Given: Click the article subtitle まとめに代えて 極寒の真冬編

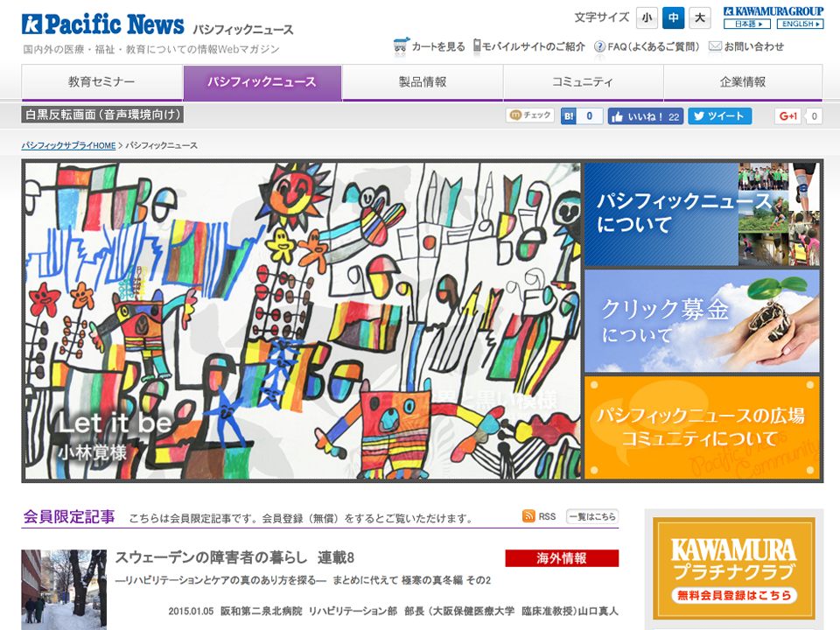Looking at the screenshot, I should [412, 580].
